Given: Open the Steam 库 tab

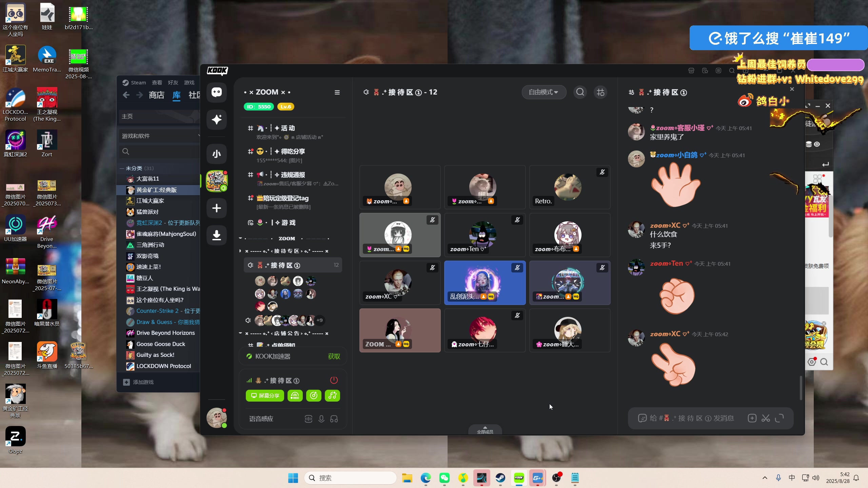Looking at the screenshot, I should point(176,95).
